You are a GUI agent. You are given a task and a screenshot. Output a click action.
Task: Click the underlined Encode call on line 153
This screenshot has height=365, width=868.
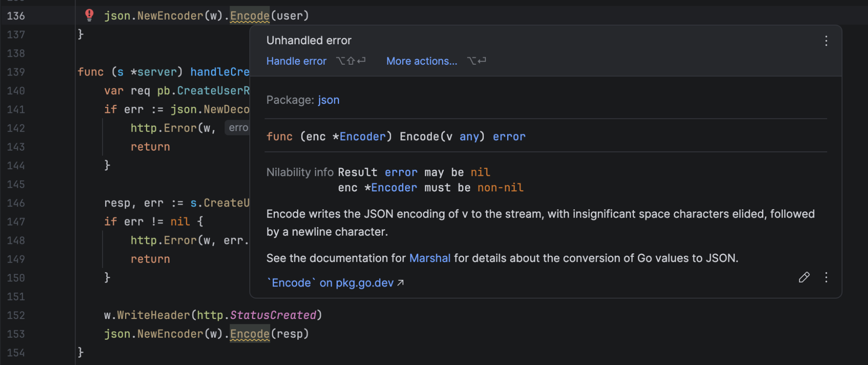[x=250, y=334]
